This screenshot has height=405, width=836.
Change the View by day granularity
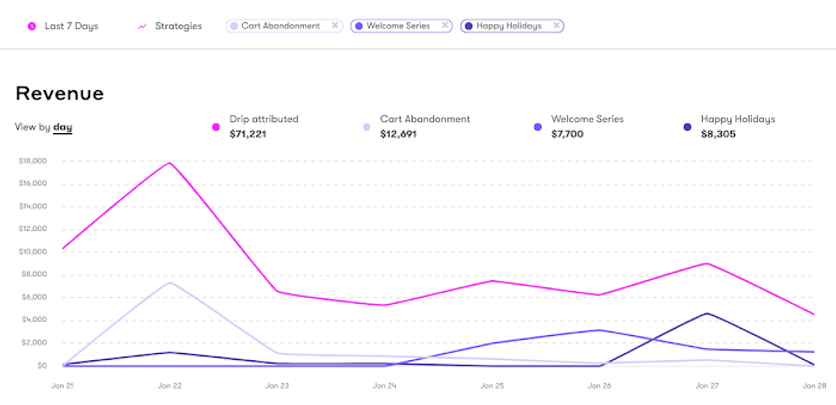[x=62, y=128]
